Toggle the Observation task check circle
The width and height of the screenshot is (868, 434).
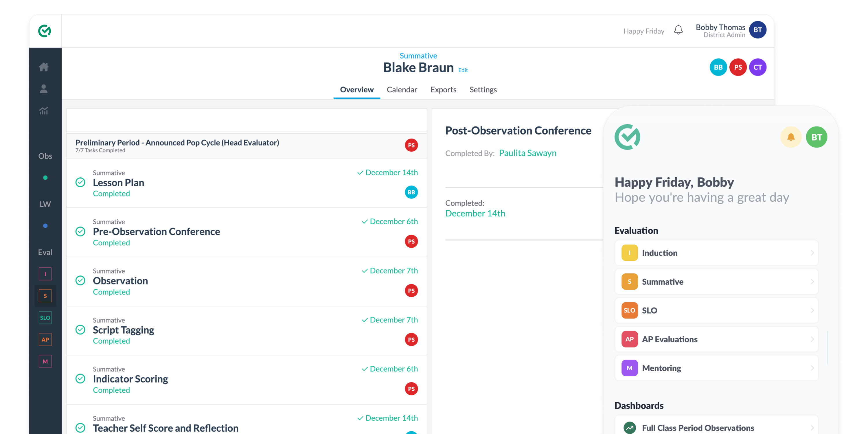pos(80,280)
